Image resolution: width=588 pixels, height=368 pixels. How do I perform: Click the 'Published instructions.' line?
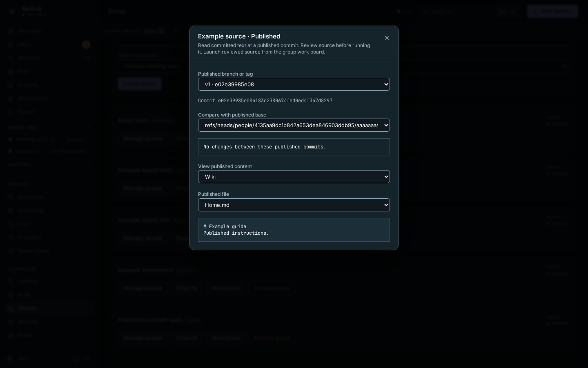point(236,233)
